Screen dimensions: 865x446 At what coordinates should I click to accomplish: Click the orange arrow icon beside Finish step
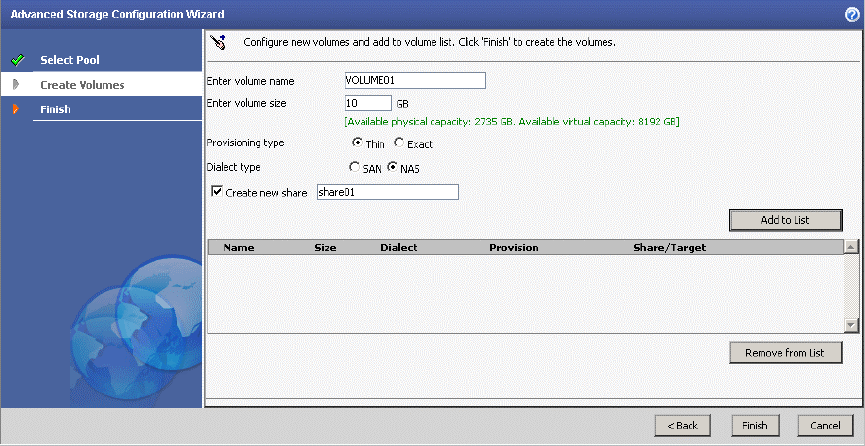(16, 109)
